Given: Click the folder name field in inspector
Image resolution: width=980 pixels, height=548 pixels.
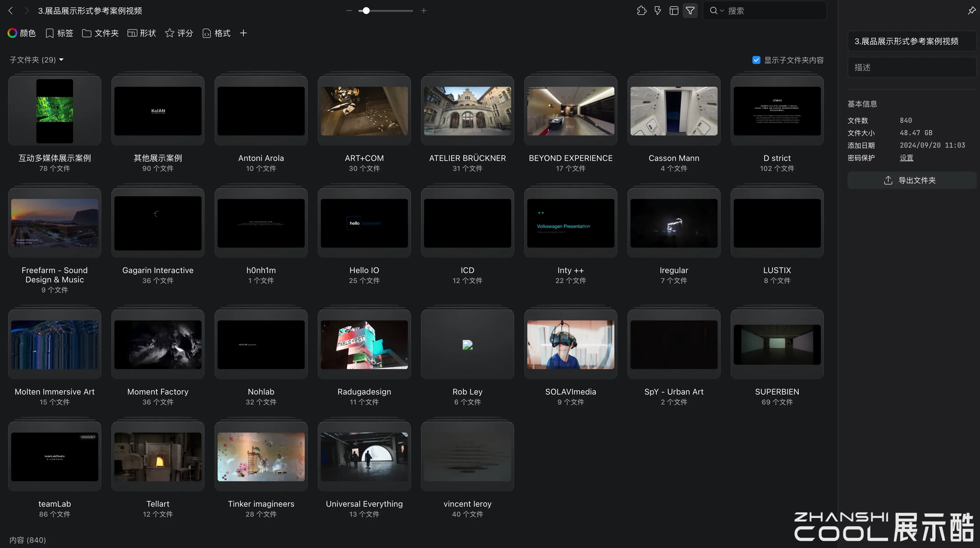Looking at the screenshot, I should pyautogui.click(x=912, y=41).
